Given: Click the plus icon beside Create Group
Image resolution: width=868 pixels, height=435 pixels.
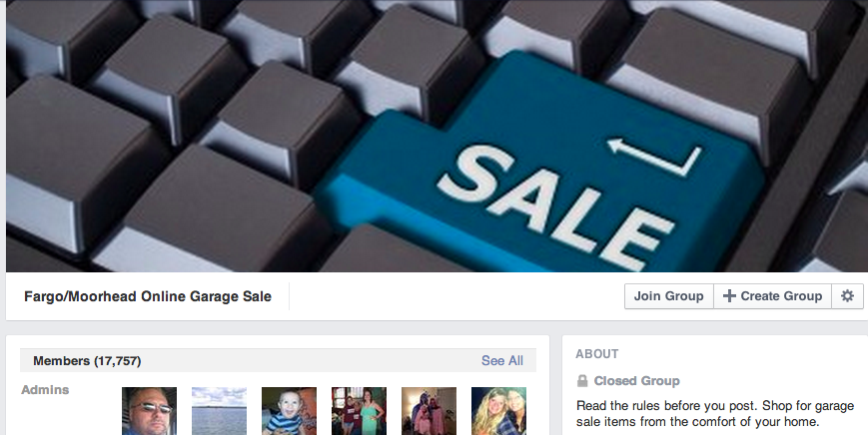Looking at the screenshot, I should [729, 296].
